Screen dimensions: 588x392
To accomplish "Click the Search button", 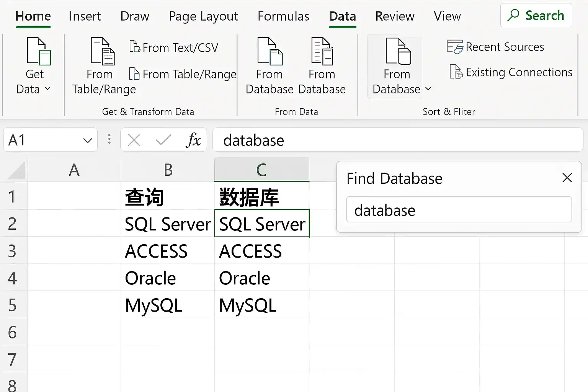I will tap(536, 16).
